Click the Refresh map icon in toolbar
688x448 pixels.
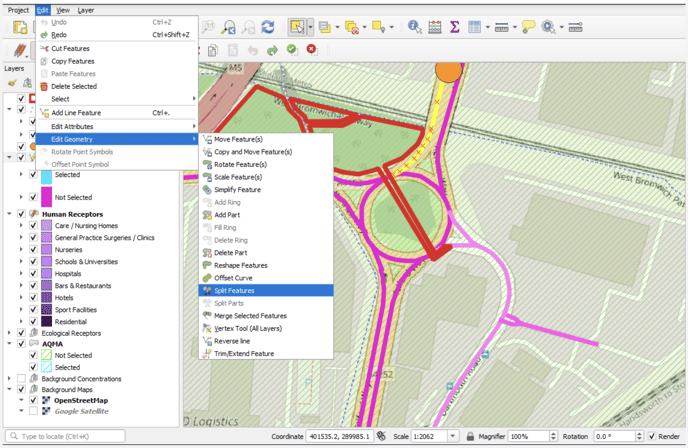pyautogui.click(x=268, y=27)
